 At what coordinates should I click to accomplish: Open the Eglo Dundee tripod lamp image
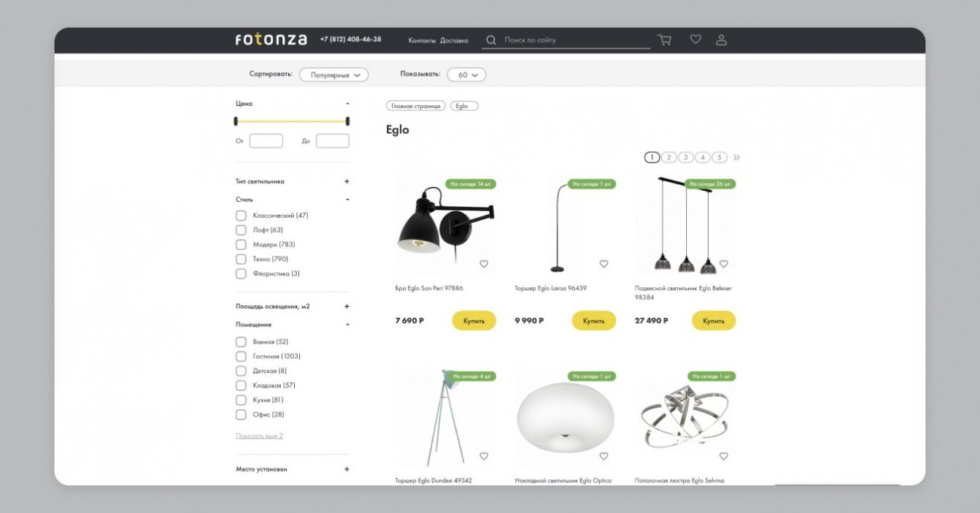pos(445,418)
